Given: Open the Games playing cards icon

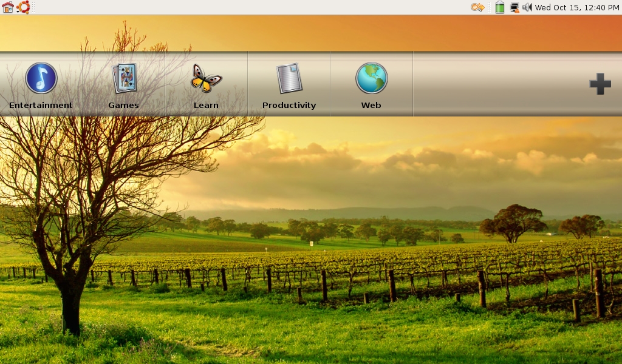Looking at the screenshot, I should pos(124,78).
